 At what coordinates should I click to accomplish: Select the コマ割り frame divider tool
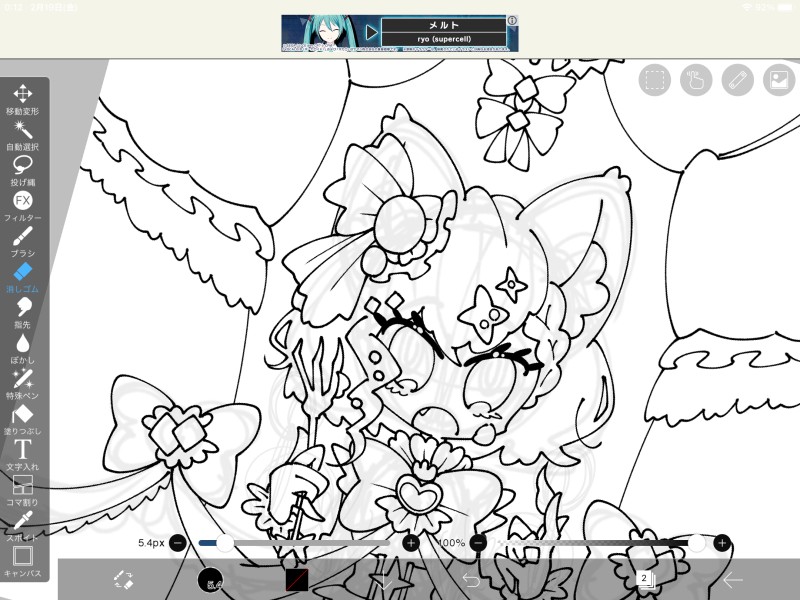click(22, 491)
